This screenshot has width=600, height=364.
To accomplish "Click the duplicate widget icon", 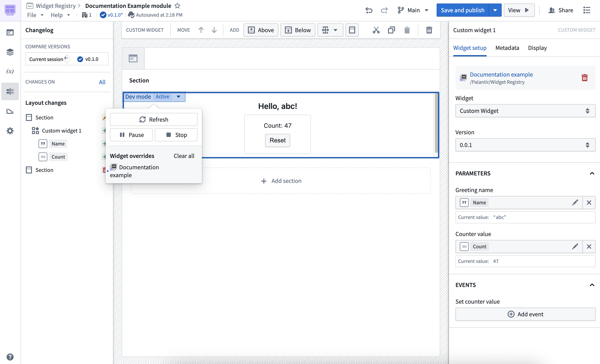I will (391, 30).
